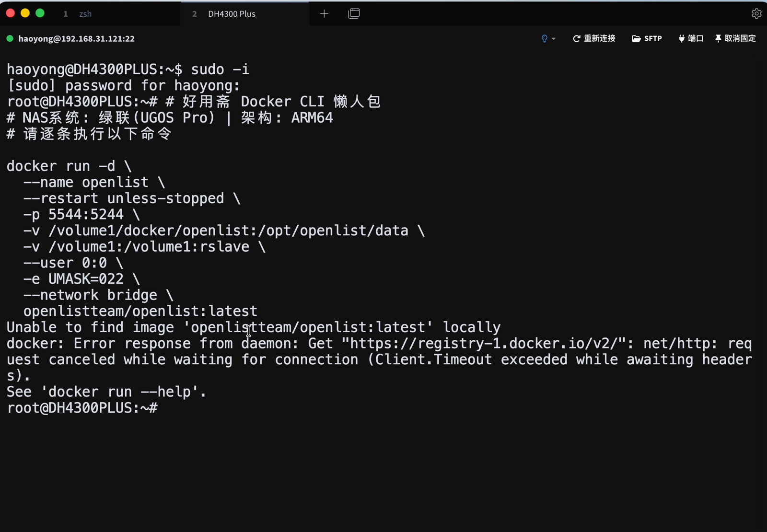
Task: Click '# 请逐条执行以下命令' comment line
Action: click(x=89, y=134)
